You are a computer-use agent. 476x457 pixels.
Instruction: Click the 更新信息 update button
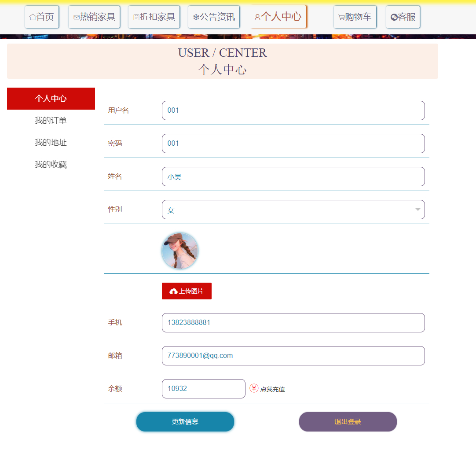pos(185,421)
